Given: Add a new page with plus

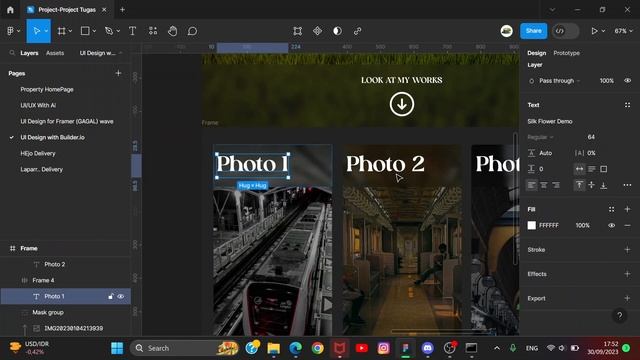Looking at the screenshot, I should point(118,73).
